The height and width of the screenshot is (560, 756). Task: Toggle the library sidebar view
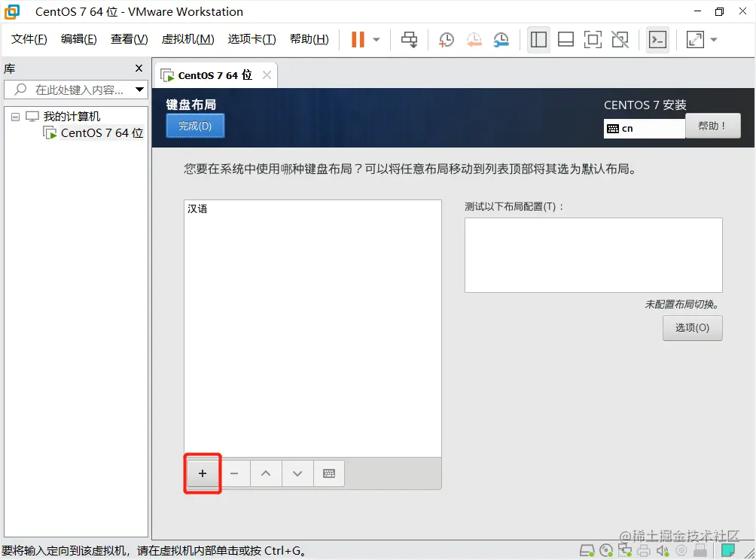538,40
